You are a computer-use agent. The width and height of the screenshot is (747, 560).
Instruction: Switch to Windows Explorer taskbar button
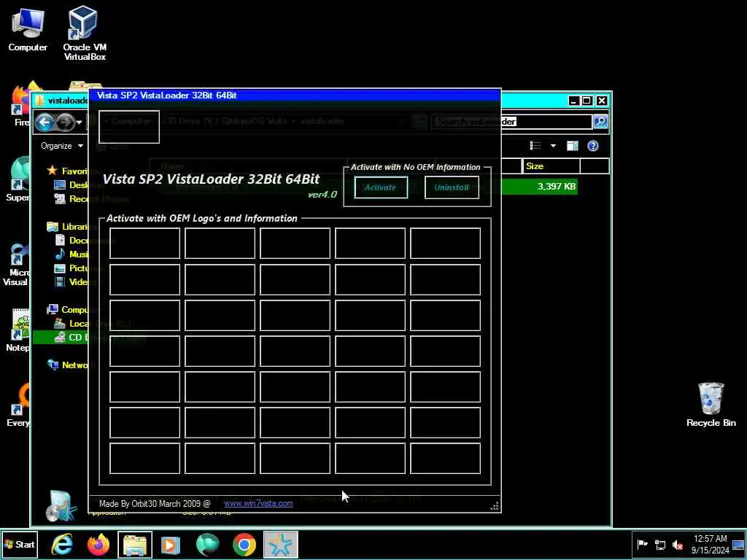pyautogui.click(x=135, y=545)
